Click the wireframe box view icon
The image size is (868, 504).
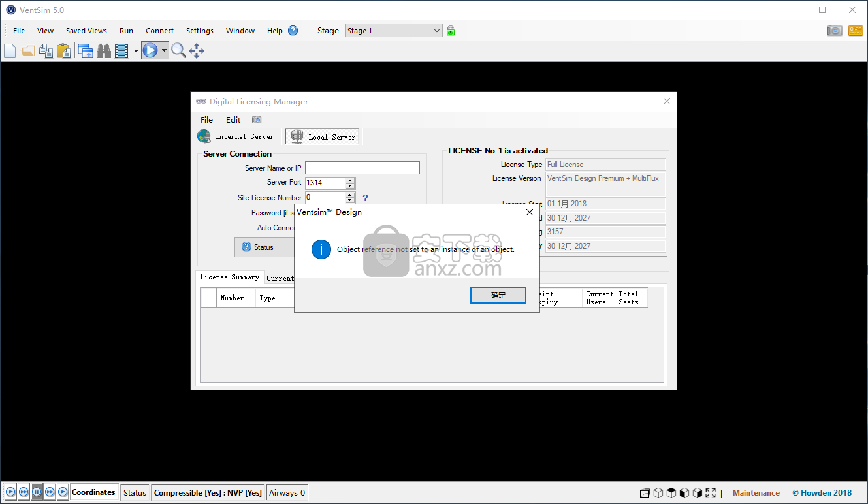(x=645, y=493)
